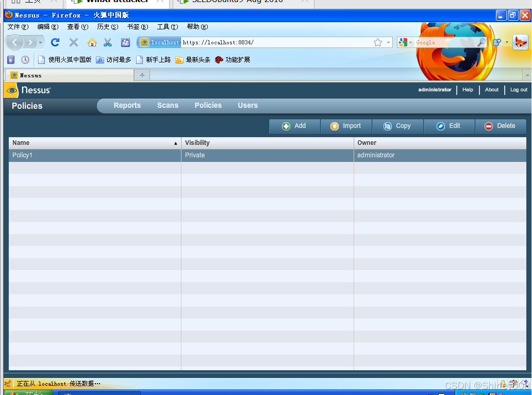
Task: Switch to the Users tab
Action: [x=247, y=106]
